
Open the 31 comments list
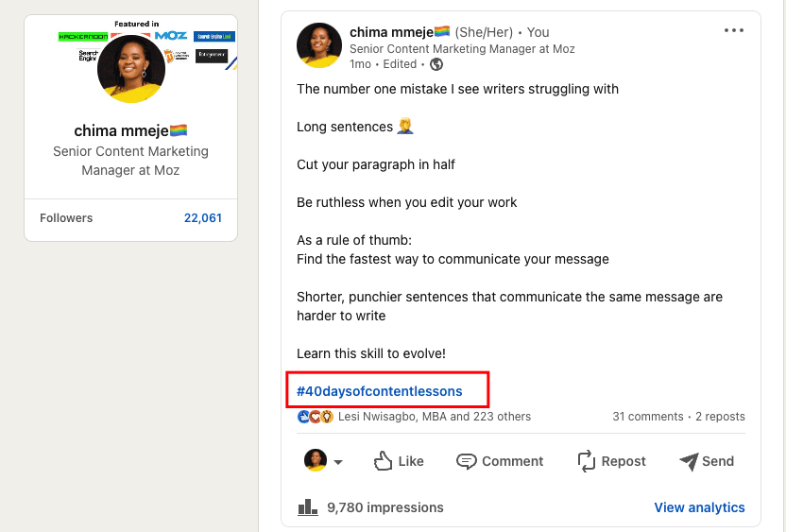pyautogui.click(x=648, y=417)
